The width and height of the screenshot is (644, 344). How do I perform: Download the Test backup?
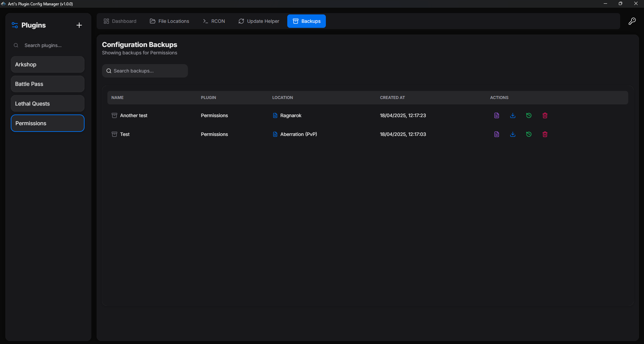click(513, 134)
